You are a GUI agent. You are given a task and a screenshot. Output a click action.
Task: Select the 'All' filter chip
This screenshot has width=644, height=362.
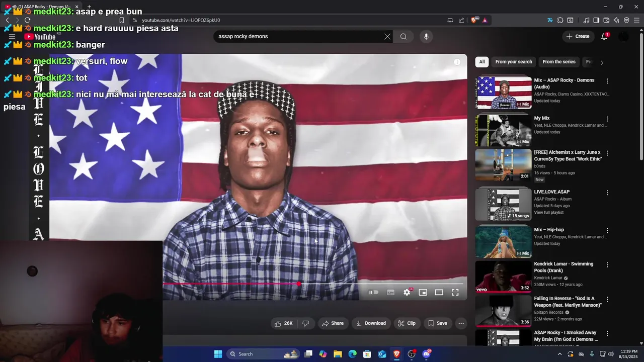[x=482, y=62]
